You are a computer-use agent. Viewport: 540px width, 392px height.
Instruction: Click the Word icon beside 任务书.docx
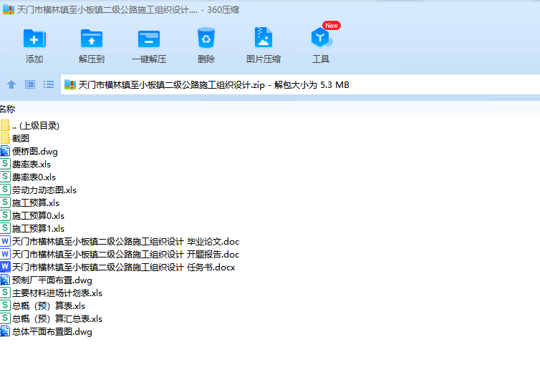click(5, 267)
